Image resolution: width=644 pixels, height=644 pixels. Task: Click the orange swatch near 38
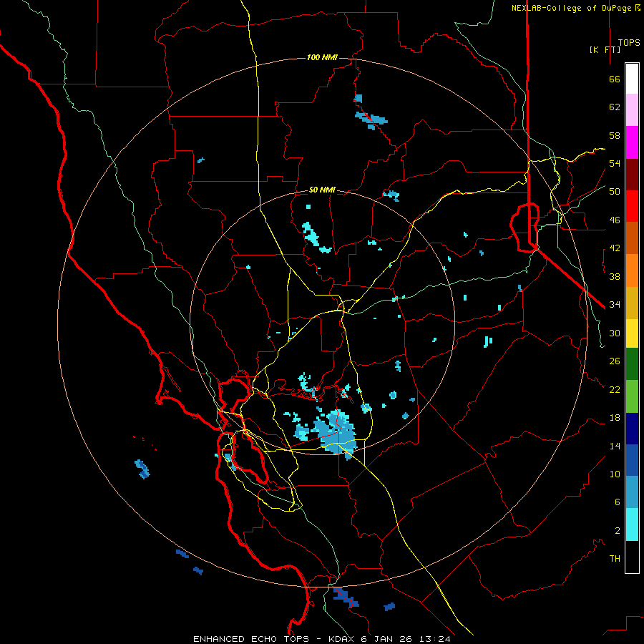point(632,270)
